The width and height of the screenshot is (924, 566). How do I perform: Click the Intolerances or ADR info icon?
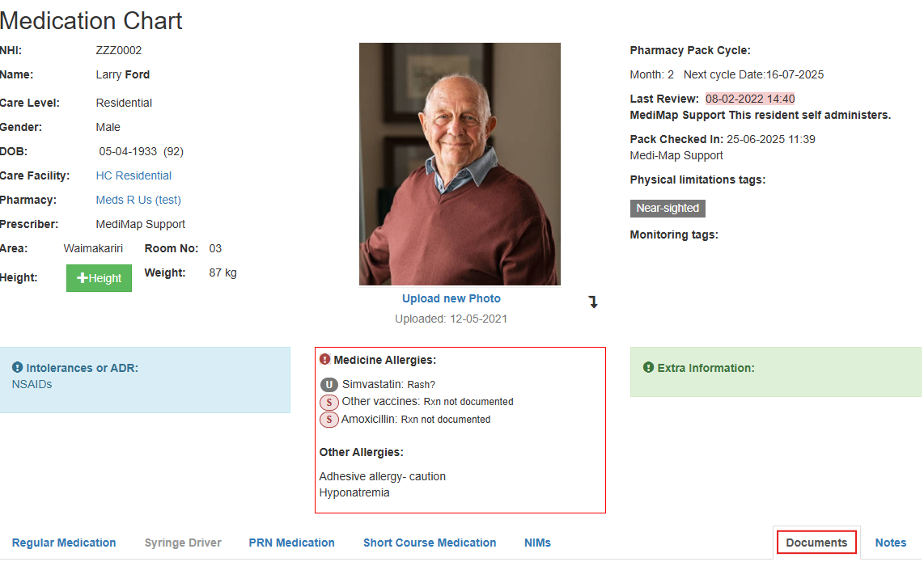point(18,368)
